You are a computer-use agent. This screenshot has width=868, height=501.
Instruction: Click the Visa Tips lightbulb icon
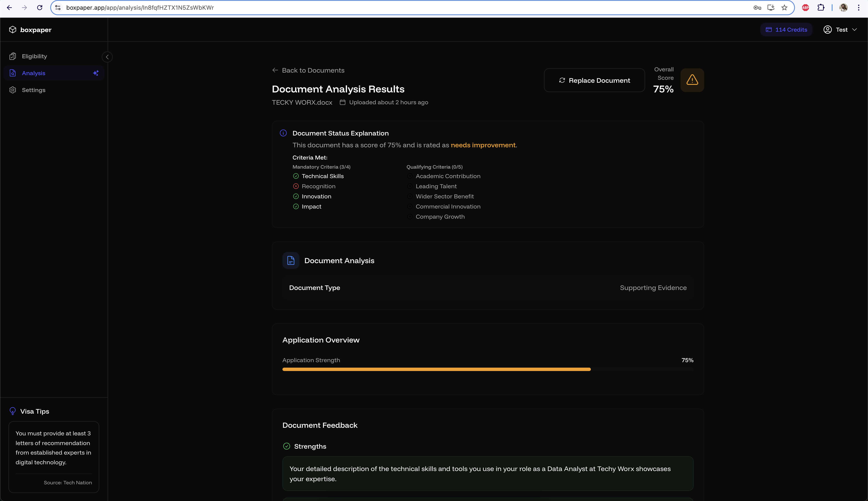(13, 411)
